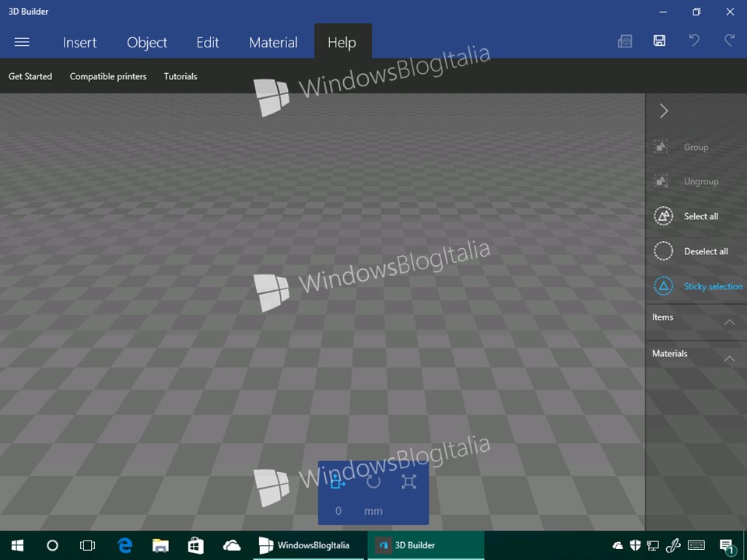The height and width of the screenshot is (560, 747).
Task: Click the 3D print icon in title bar
Action: (625, 41)
